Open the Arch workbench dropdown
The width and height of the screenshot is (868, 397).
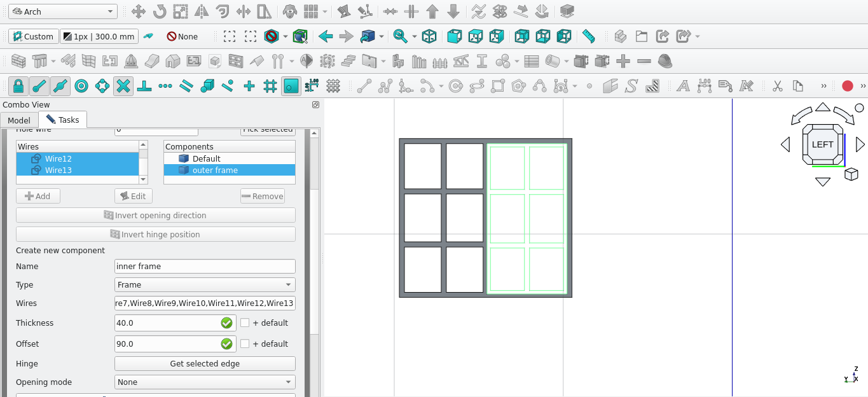coord(63,11)
